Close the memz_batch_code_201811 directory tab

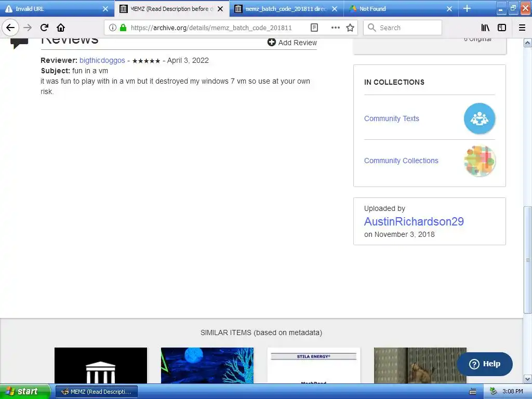(x=335, y=9)
